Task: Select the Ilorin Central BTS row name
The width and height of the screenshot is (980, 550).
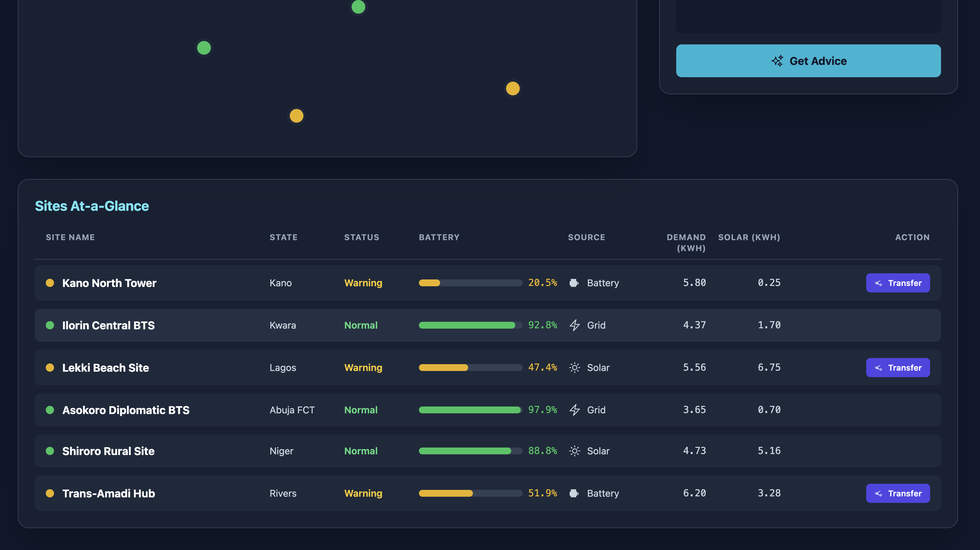Action: click(x=108, y=325)
